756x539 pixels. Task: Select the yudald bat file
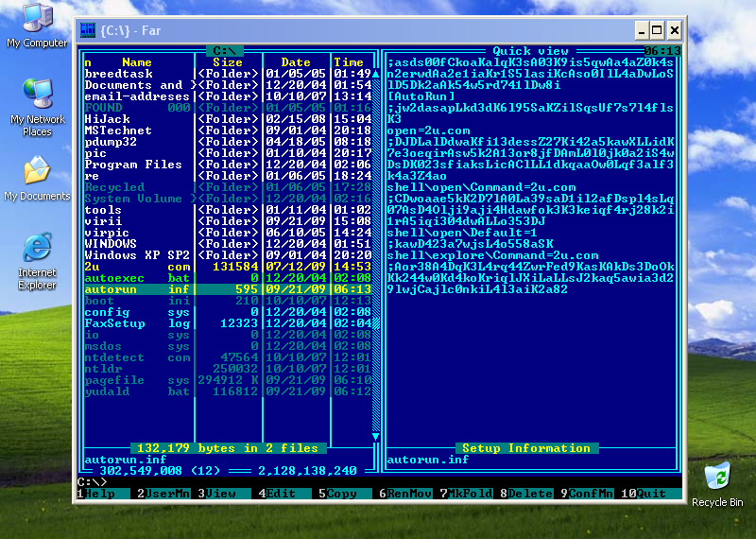[x=228, y=391]
